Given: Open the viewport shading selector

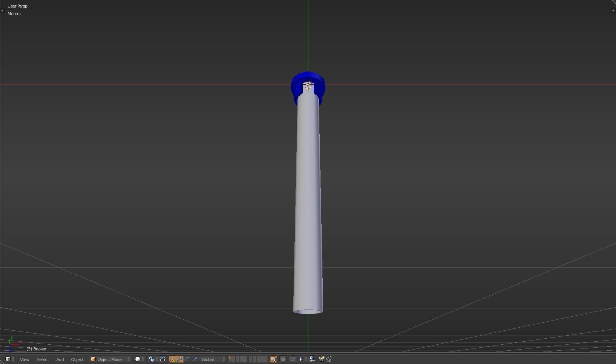Looking at the screenshot, I should [x=140, y=359].
